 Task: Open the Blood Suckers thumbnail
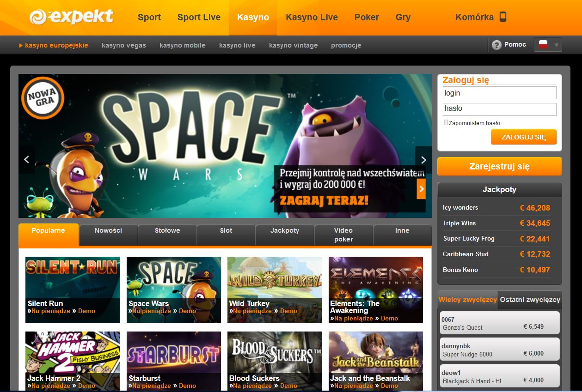(x=275, y=361)
